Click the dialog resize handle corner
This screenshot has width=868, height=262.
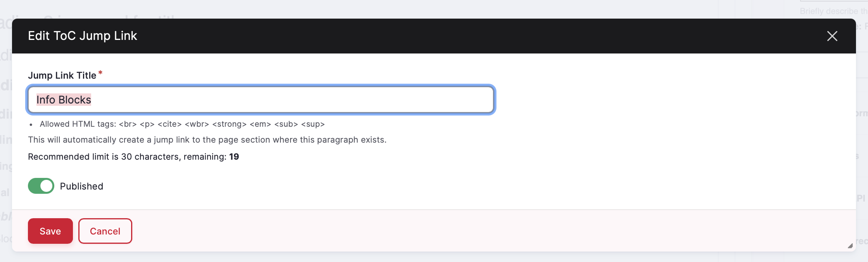[x=850, y=246]
